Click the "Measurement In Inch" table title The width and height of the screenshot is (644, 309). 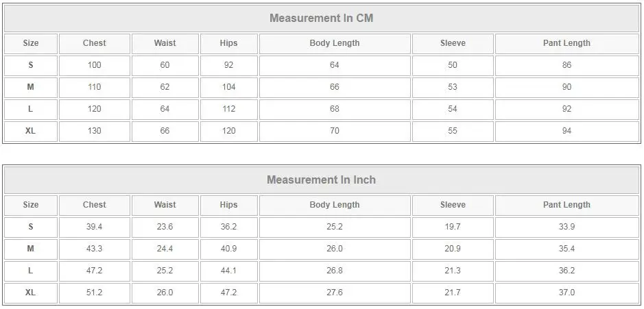coord(321,180)
